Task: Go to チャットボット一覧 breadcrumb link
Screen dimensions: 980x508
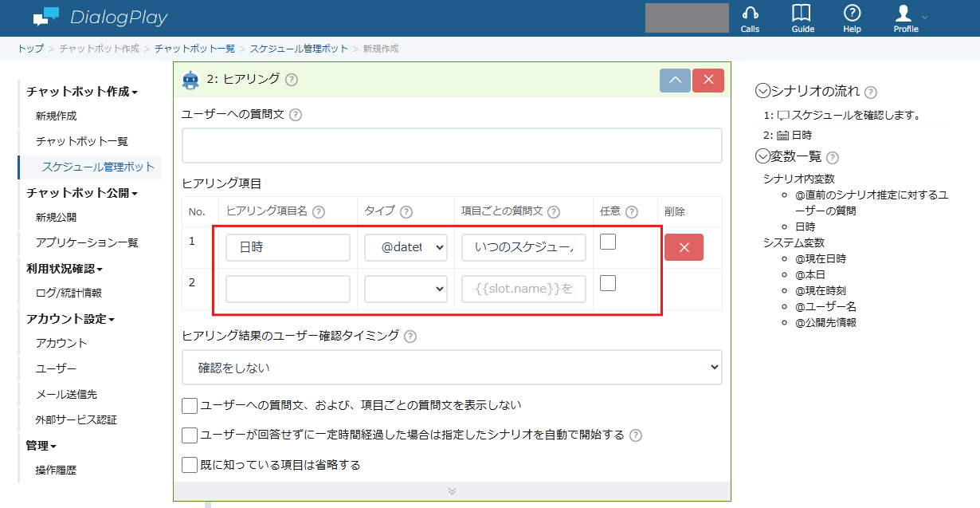Action: click(x=194, y=49)
